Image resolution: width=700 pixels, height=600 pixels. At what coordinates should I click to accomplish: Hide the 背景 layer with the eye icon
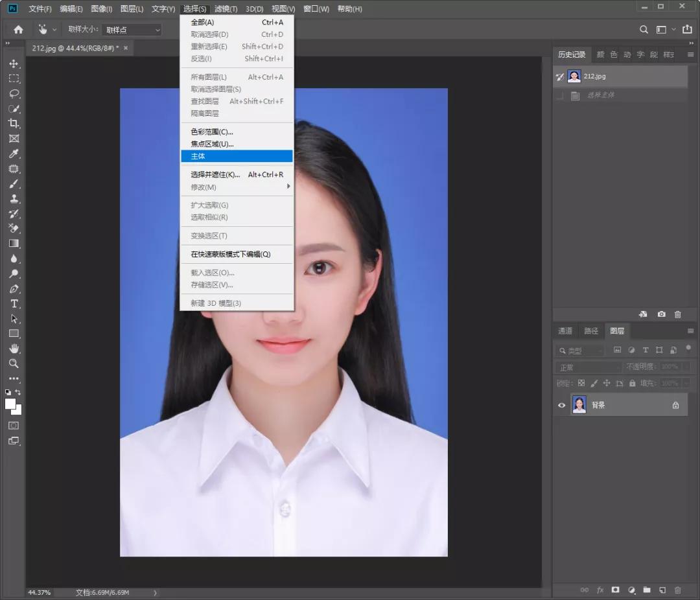(x=562, y=405)
